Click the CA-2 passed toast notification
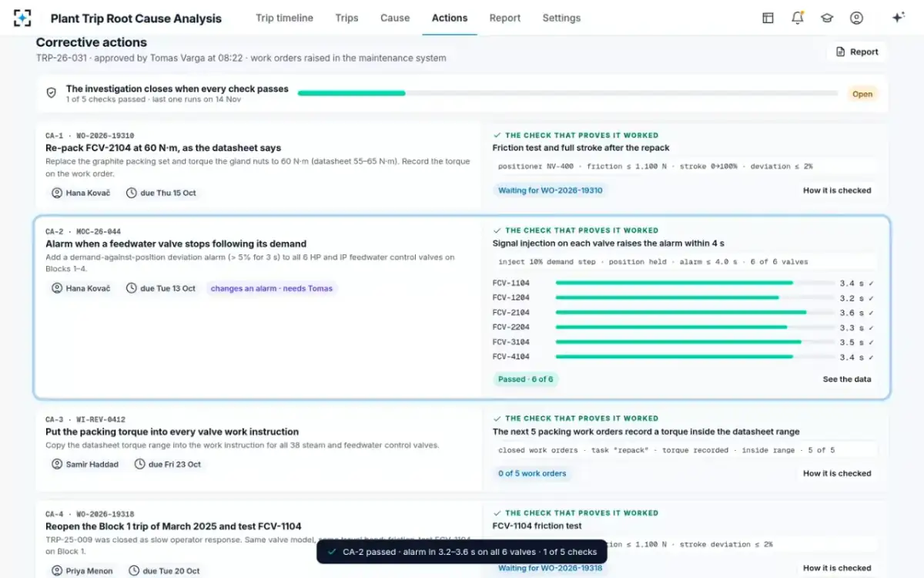This screenshot has width=924, height=578. (x=462, y=552)
